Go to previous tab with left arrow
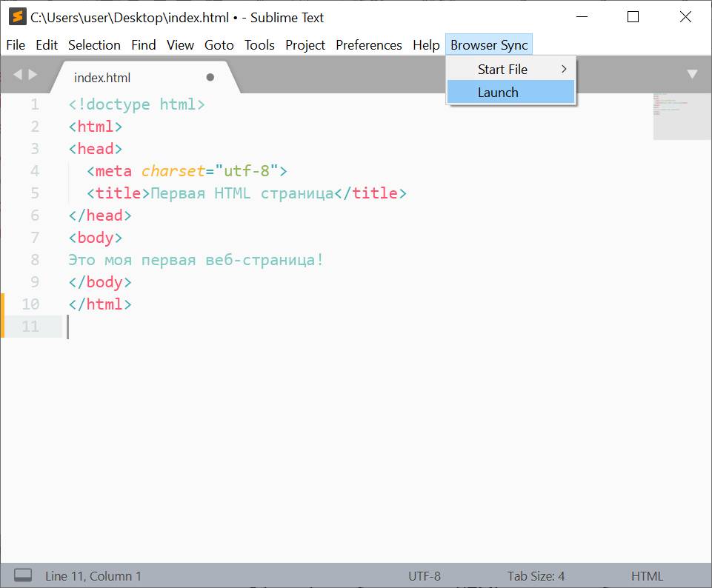Image resolution: width=712 pixels, height=588 pixels. pyautogui.click(x=18, y=74)
